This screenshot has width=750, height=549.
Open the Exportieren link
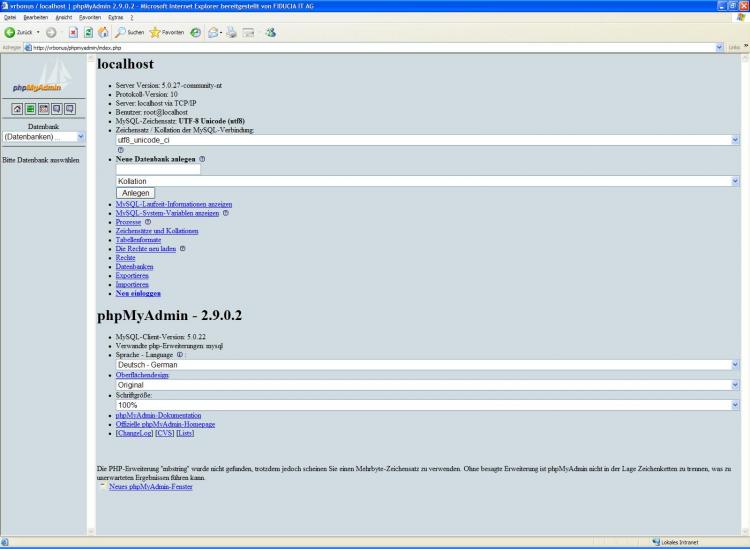pyautogui.click(x=135, y=276)
